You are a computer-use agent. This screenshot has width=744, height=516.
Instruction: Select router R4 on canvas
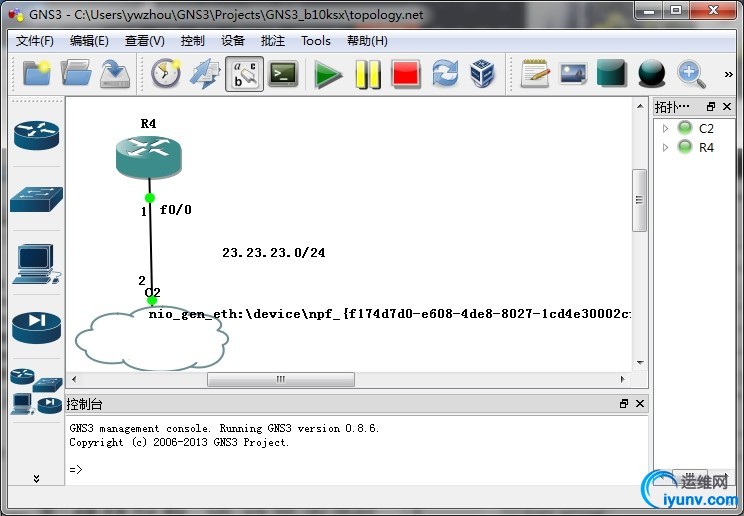click(x=149, y=157)
